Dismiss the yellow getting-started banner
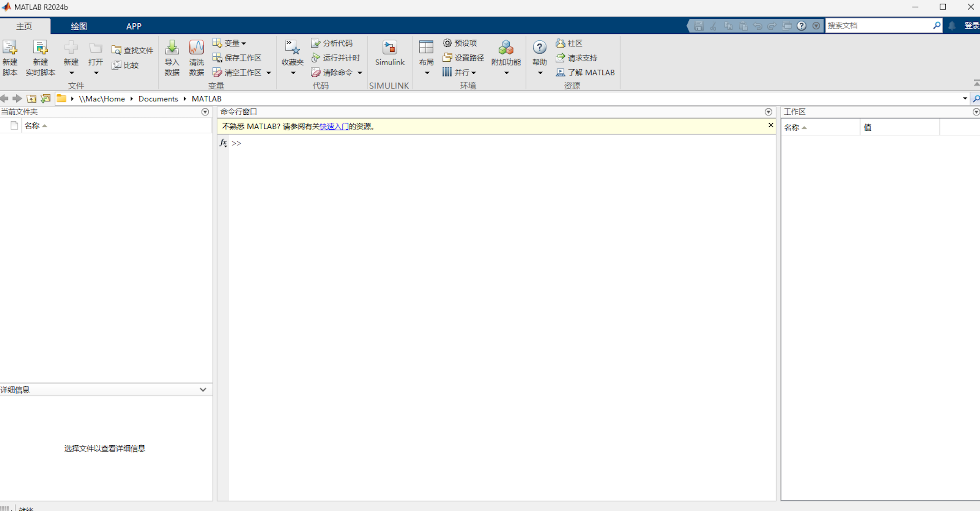This screenshot has width=980, height=511. (771, 125)
